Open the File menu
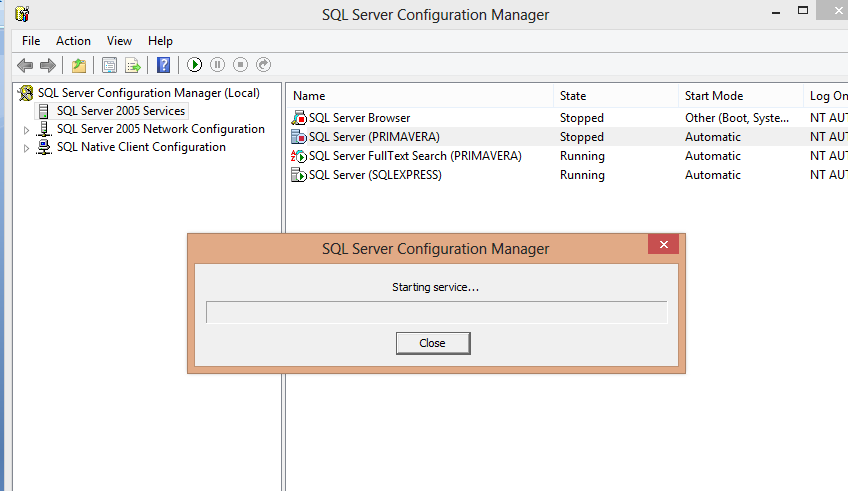 pyautogui.click(x=31, y=41)
